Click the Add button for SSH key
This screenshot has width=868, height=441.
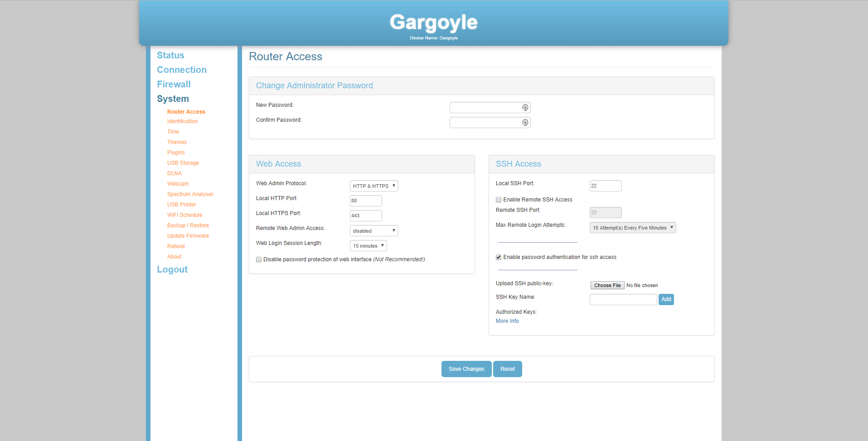[x=666, y=299]
